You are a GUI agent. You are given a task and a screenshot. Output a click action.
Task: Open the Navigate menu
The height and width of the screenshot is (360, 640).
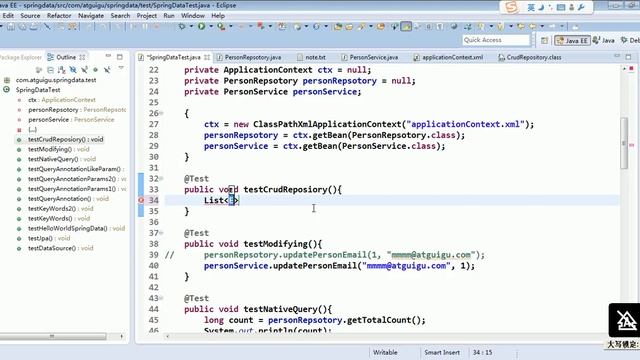[x=91, y=16]
